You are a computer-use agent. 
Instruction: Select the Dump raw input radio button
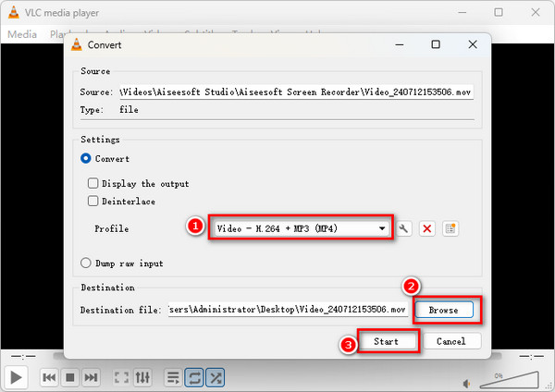point(87,263)
